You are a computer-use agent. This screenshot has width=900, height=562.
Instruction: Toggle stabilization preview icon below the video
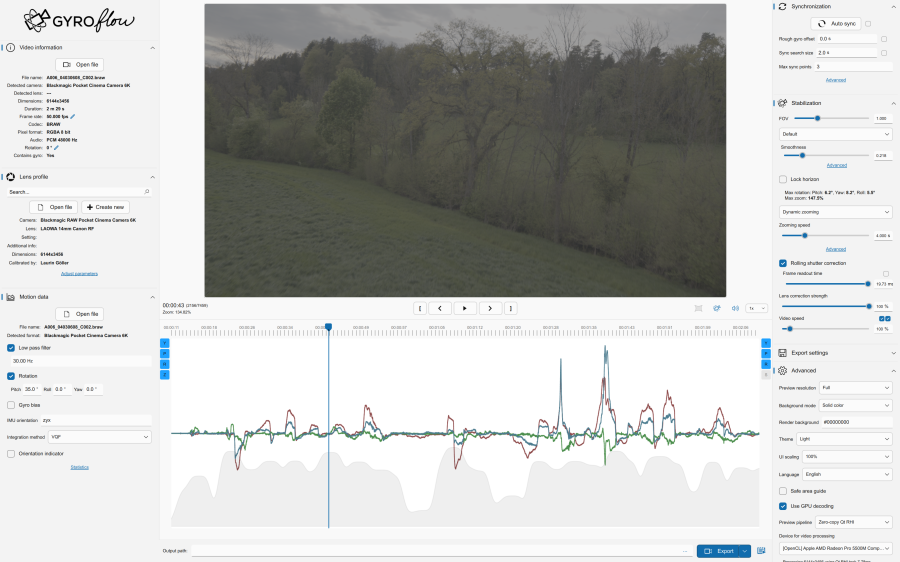[717, 308]
